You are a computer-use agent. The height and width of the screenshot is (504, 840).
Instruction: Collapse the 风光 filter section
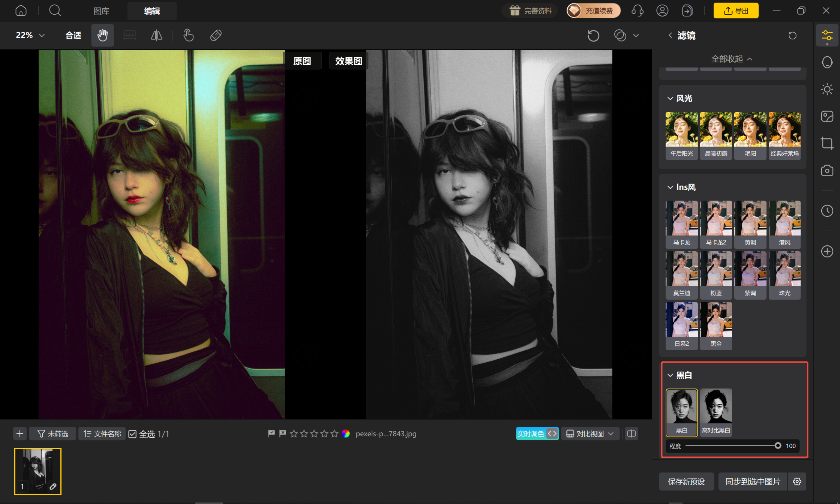pyautogui.click(x=670, y=98)
